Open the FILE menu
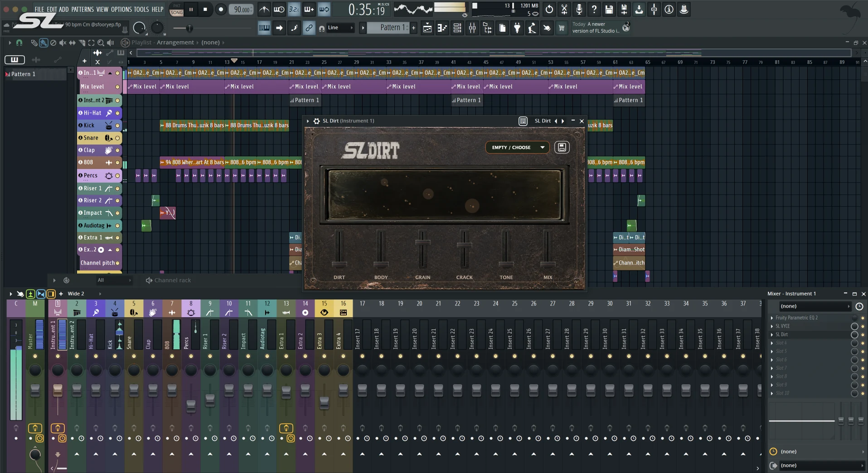The image size is (868, 473). (39, 9)
